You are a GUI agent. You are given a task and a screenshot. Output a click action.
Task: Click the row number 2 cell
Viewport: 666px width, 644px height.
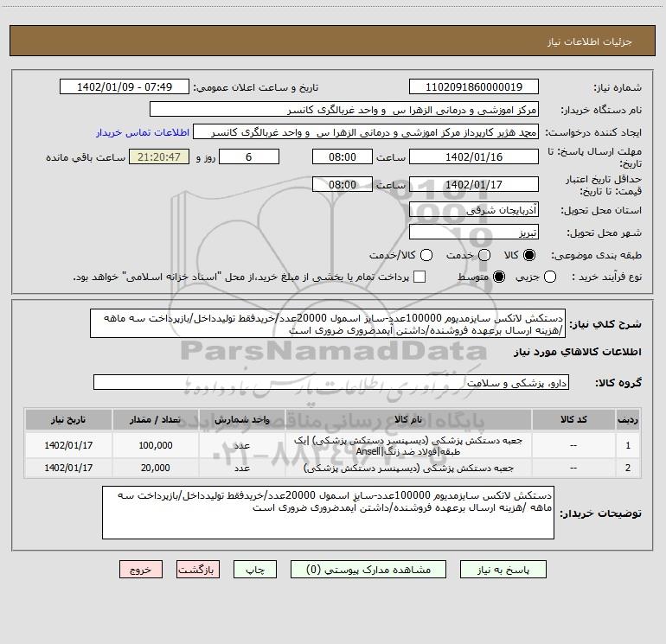(x=628, y=468)
